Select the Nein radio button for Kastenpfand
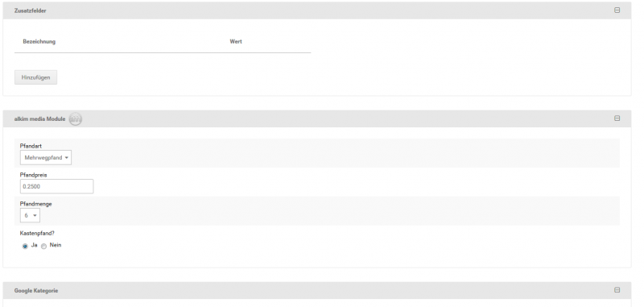Image resolution: width=644 pixels, height=307 pixels. 44,247
